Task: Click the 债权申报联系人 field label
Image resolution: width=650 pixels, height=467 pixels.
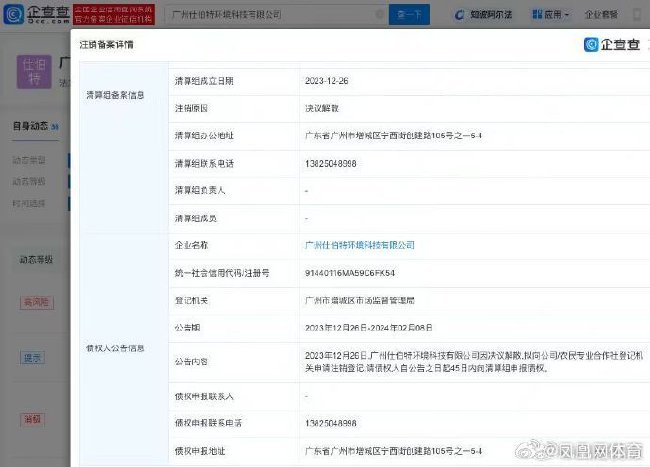Action: coord(204,396)
